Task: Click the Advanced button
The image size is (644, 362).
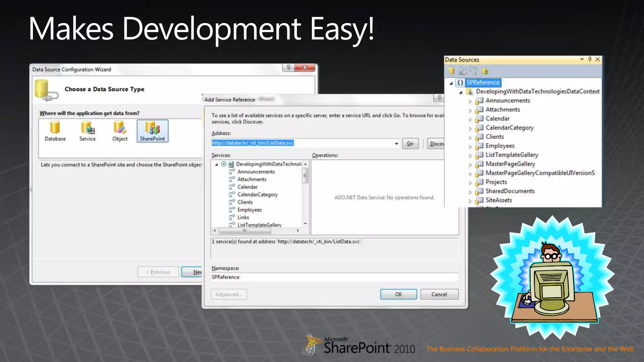Action: pyautogui.click(x=229, y=294)
